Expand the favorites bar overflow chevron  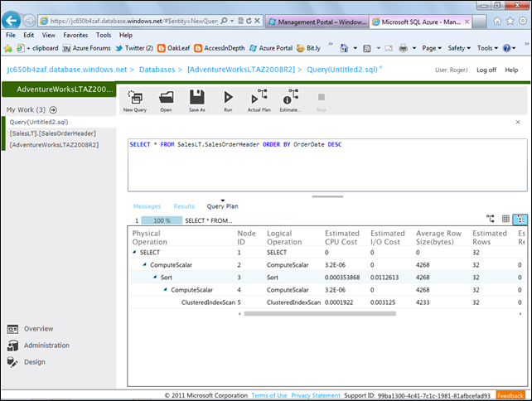[x=331, y=44]
